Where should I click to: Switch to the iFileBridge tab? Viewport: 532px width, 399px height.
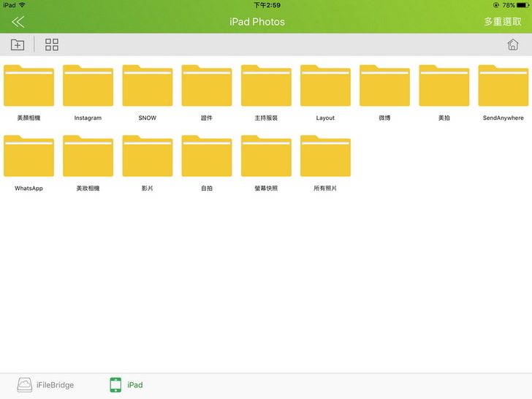[45, 385]
